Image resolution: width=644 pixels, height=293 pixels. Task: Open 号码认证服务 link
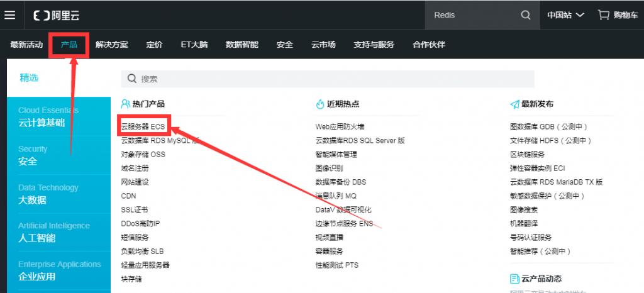pos(531,238)
